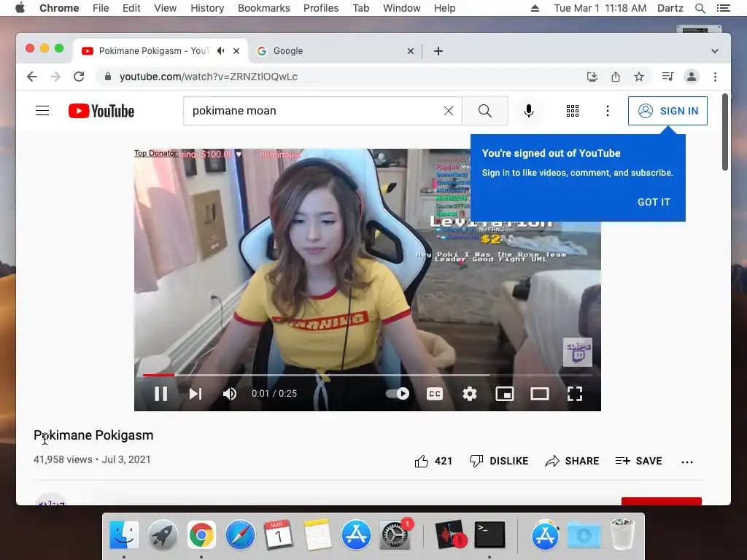Open the player settings gear
Screen dimensions: 747x560
tap(470, 394)
